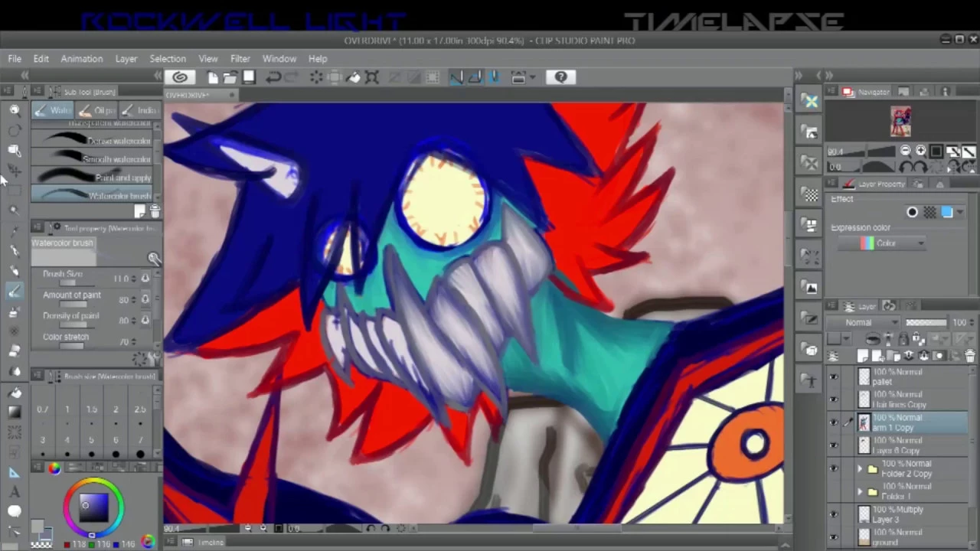Open the Filter menu

pos(240,59)
